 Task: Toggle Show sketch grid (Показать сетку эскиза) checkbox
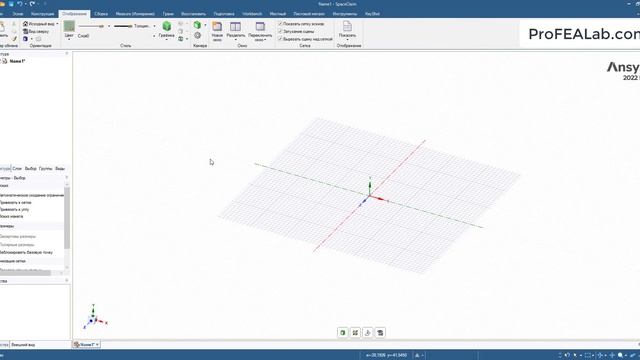pos(280,24)
